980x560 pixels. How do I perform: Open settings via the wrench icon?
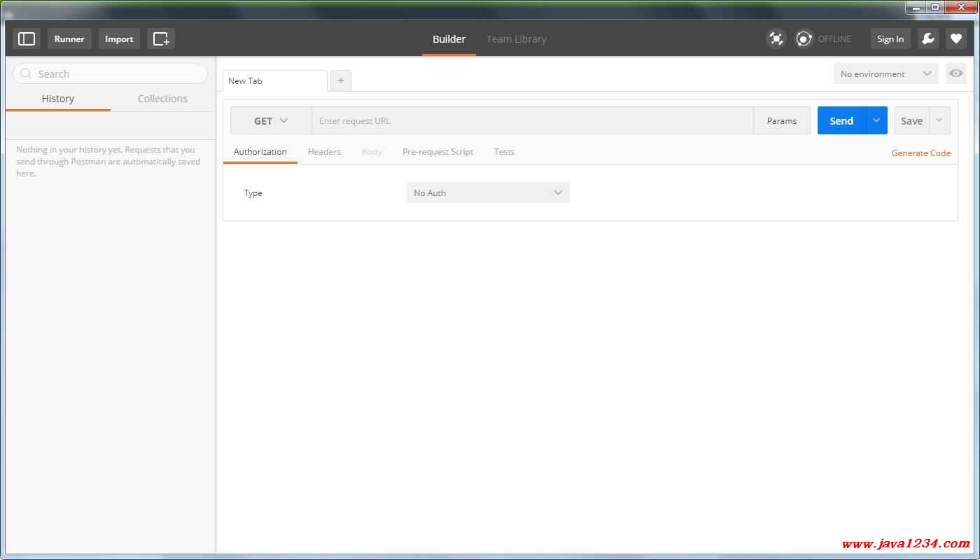[x=927, y=39]
